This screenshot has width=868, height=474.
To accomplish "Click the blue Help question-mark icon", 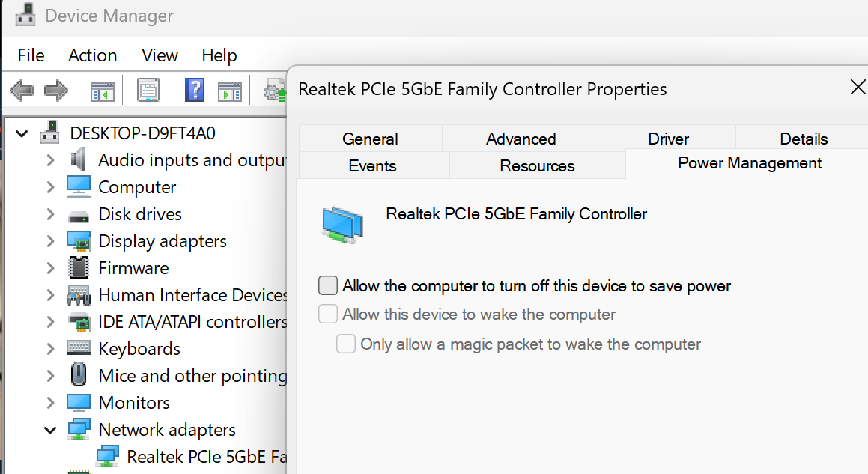I will [x=194, y=91].
